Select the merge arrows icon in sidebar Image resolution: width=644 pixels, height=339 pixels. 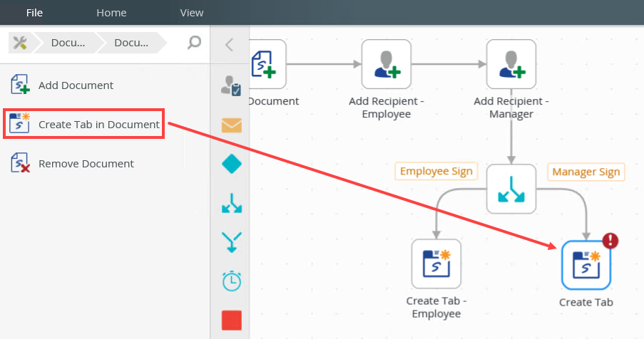pos(232,242)
